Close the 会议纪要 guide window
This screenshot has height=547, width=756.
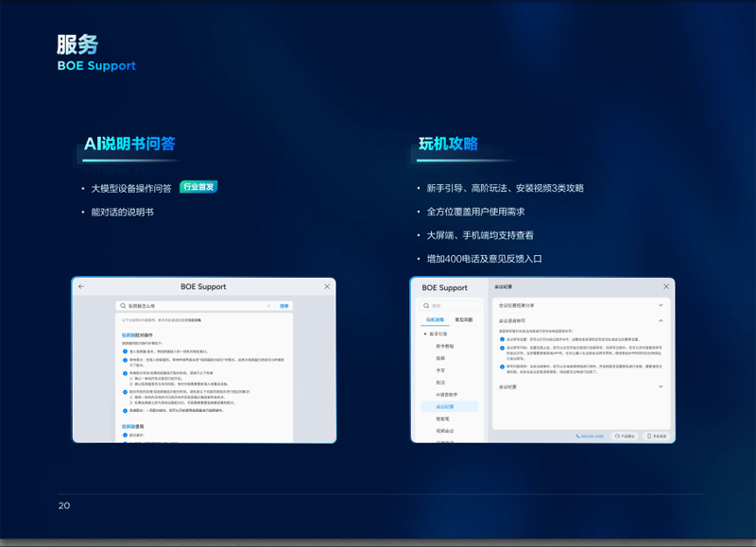point(666,287)
